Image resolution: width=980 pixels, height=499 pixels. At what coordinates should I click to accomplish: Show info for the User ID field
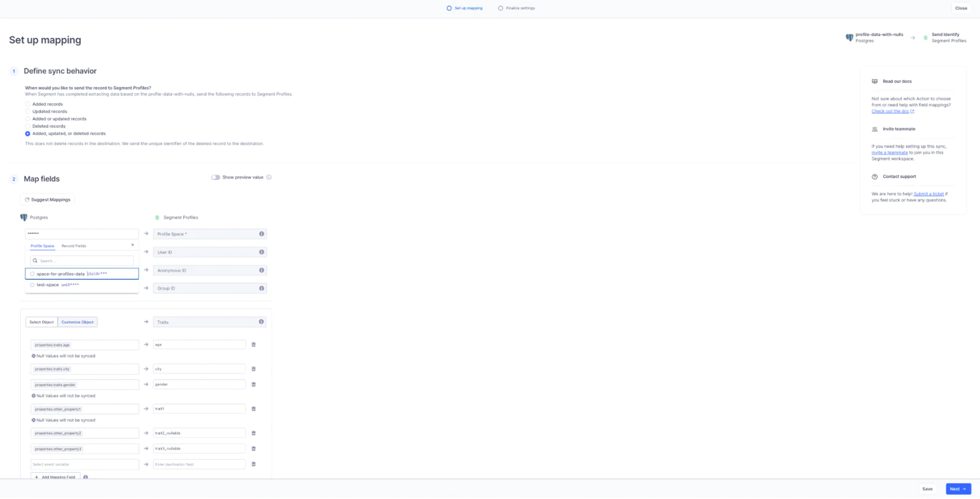click(x=262, y=252)
